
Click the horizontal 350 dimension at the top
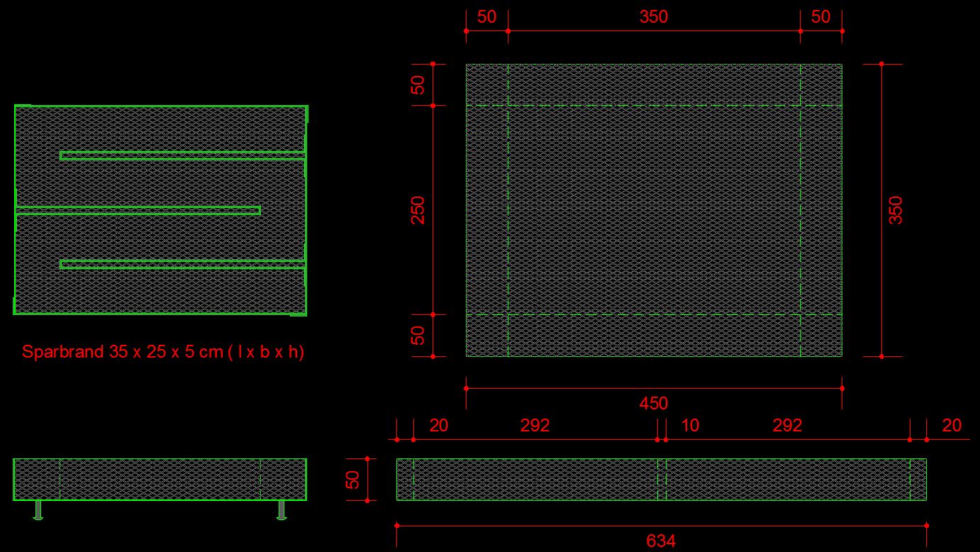(653, 17)
